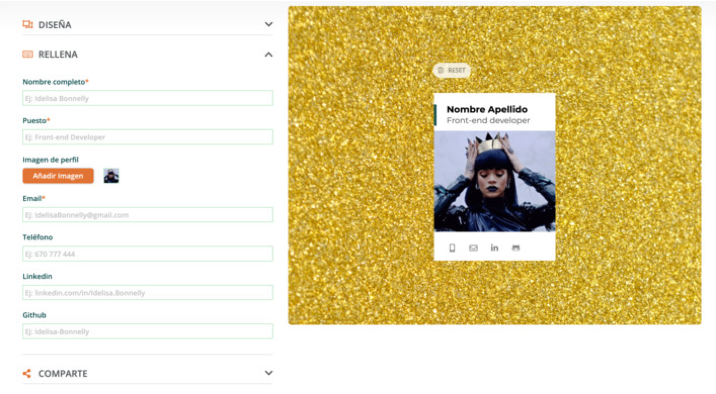The width and height of the screenshot is (716, 394).
Task: Select the RELLENA section header
Action: pos(147,54)
